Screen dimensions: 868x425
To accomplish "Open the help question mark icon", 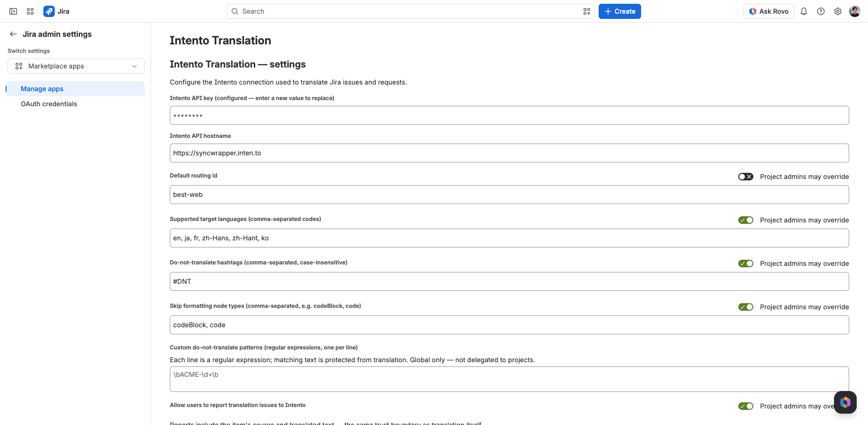I will tap(821, 11).
